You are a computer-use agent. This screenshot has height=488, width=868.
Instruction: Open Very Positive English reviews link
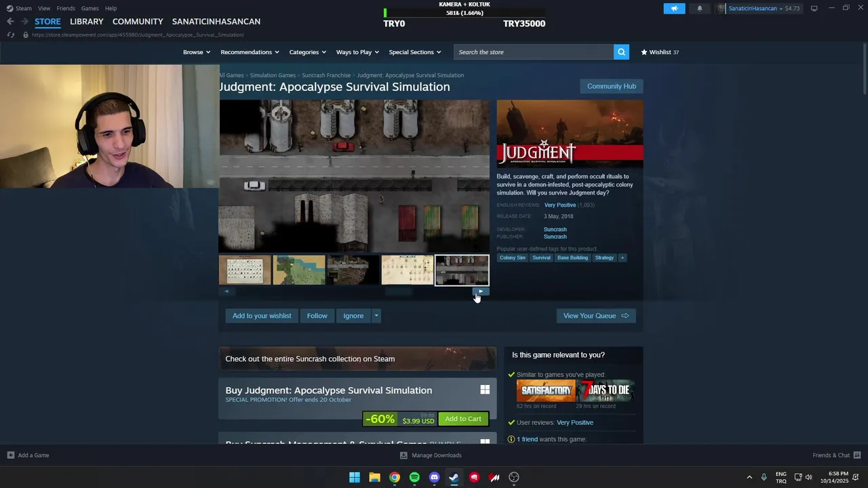click(x=560, y=205)
